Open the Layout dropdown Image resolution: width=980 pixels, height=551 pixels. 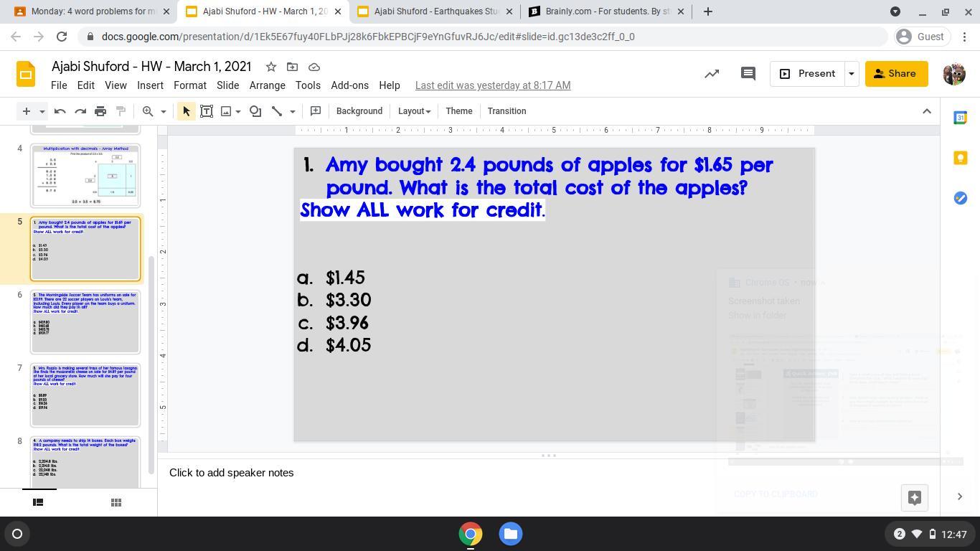point(414,111)
